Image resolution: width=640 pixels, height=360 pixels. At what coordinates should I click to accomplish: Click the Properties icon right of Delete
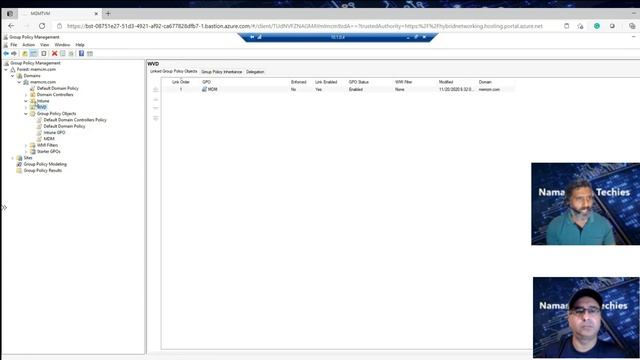pyautogui.click(x=62, y=53)
